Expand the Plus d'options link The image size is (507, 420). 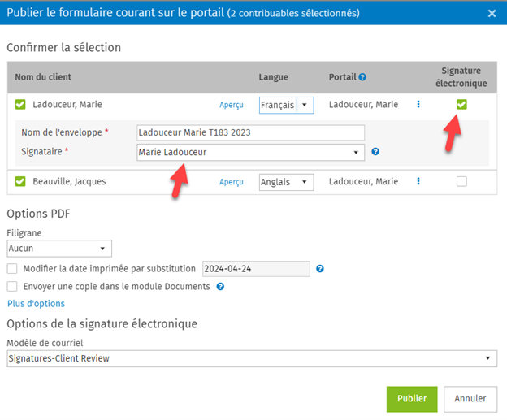(37, 304)
